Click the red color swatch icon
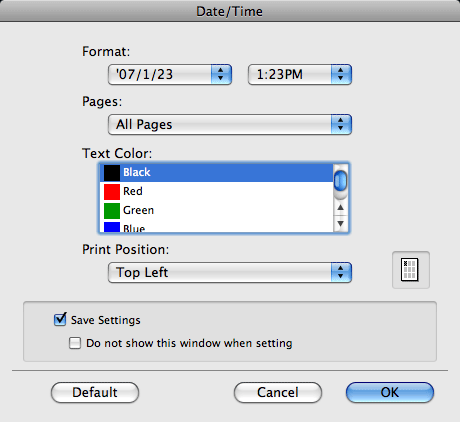460x422 pixels. 112,192
